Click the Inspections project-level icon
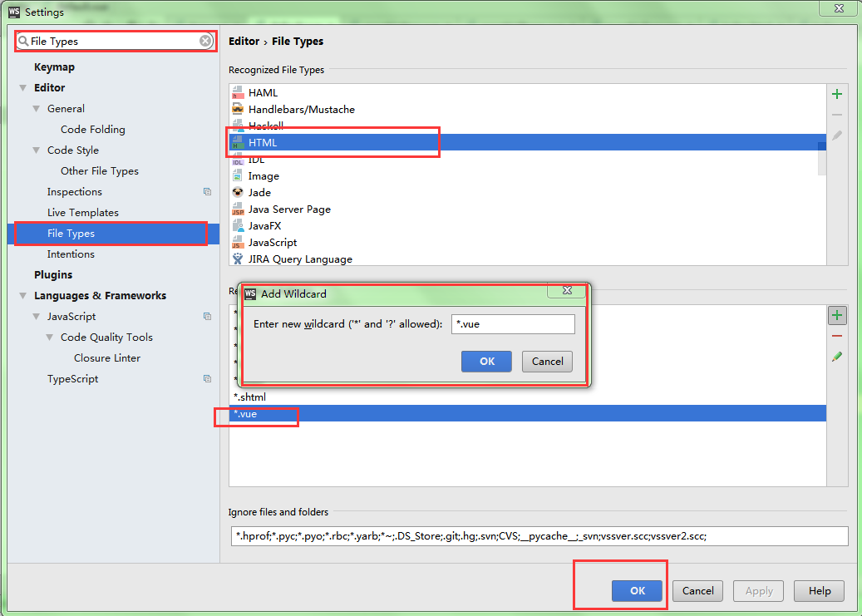 tap(207, 191)
